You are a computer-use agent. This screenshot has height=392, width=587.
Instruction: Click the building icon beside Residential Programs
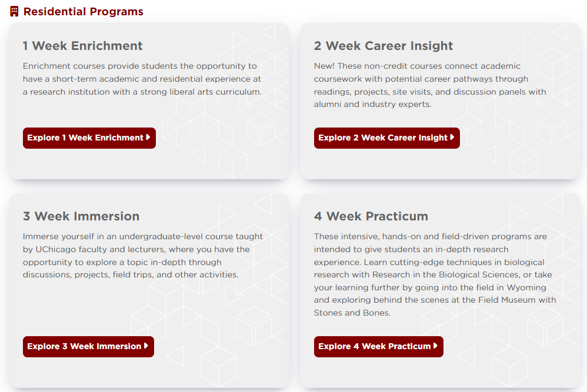point(14,12)
